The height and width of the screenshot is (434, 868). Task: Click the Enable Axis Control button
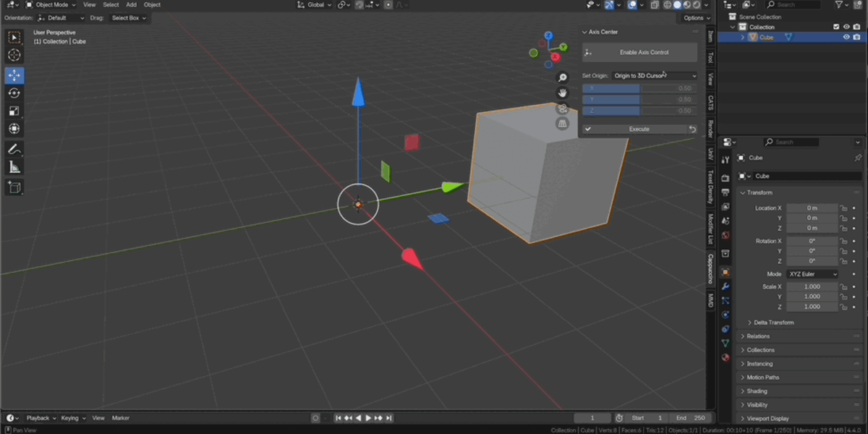640,52
